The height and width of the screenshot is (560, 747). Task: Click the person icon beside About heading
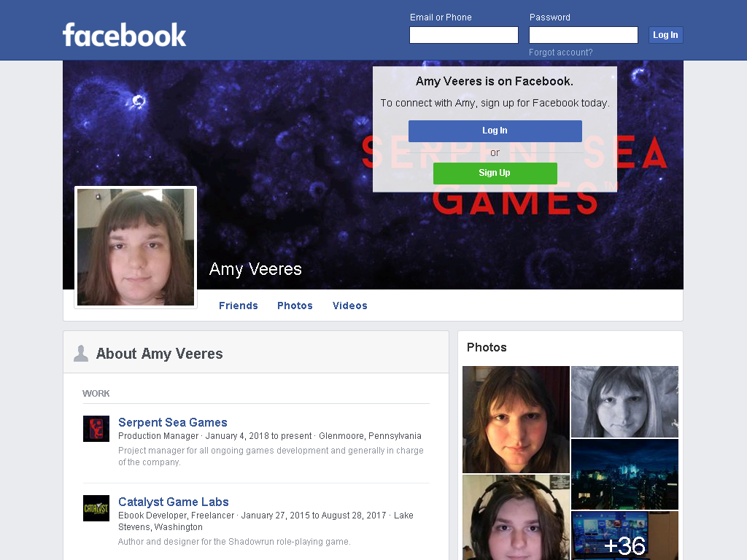[x=81, y=354]
